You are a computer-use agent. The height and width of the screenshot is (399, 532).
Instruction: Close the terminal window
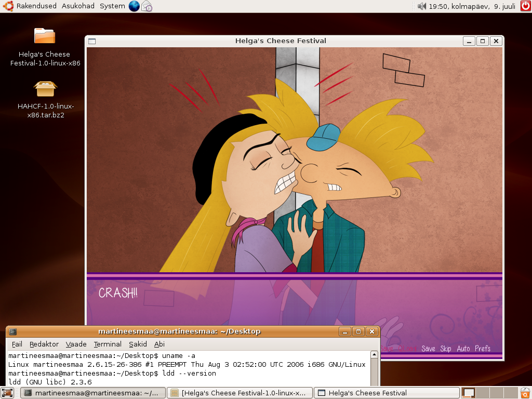pos(372,331)
